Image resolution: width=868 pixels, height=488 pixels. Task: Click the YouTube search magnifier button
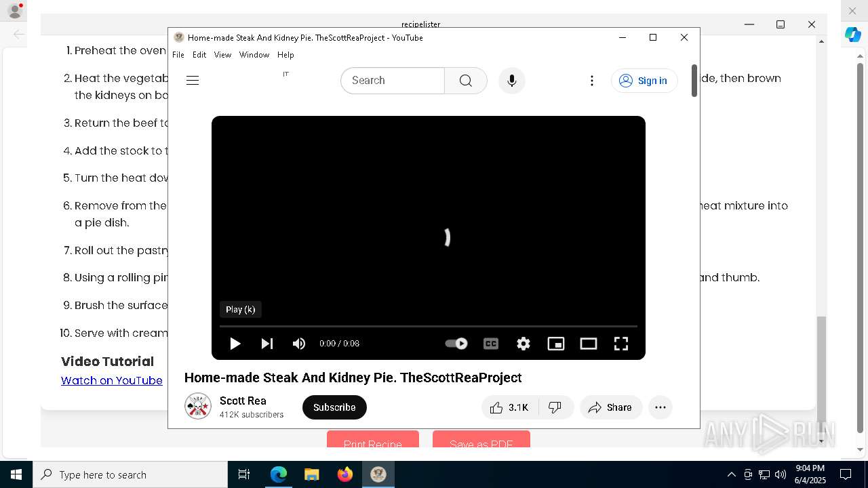[x=466, y=81]
